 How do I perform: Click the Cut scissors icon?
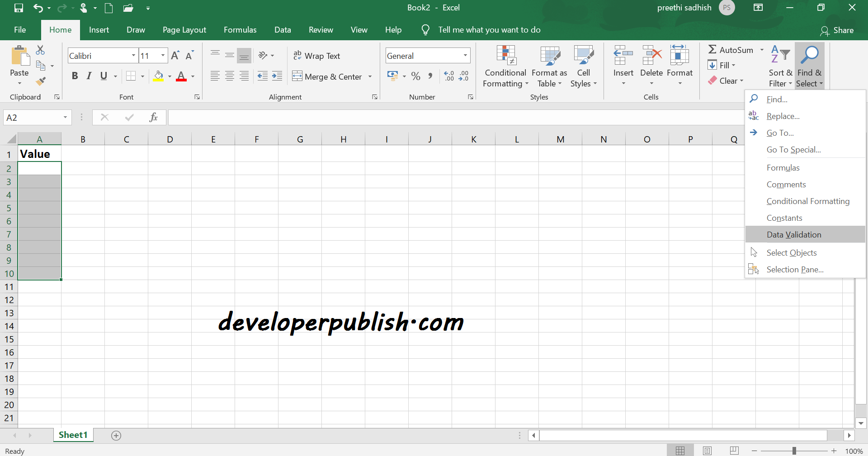point(40,50)
